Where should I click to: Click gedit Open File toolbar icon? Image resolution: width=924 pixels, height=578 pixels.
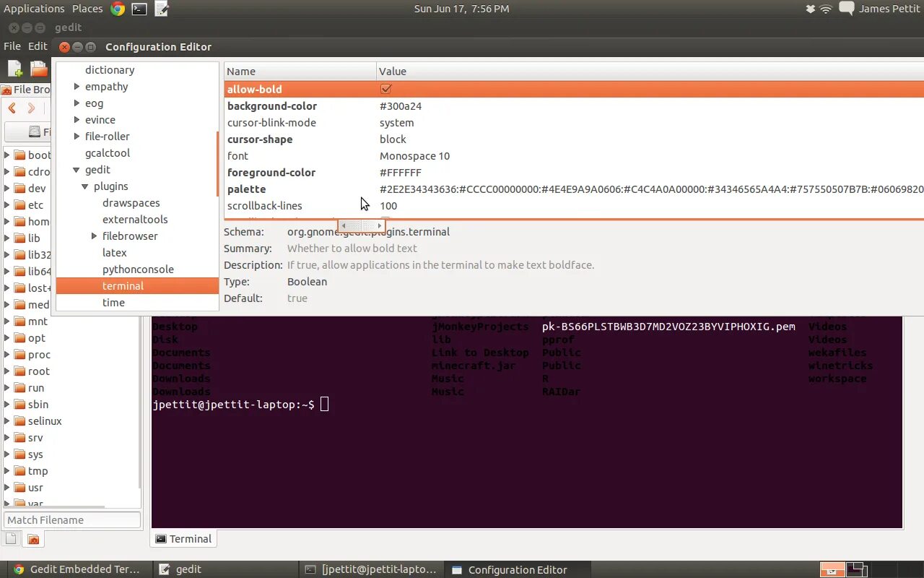(39, 69)
